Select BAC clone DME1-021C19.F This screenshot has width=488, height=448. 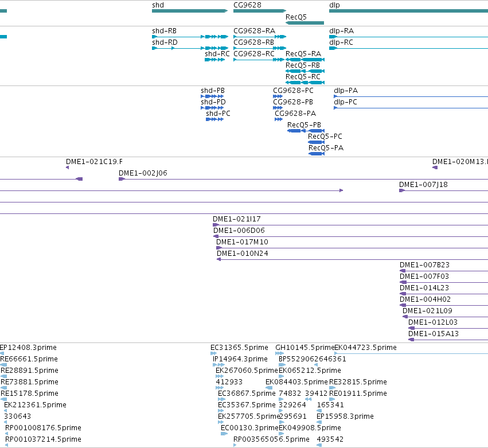(x=68, y=167)
